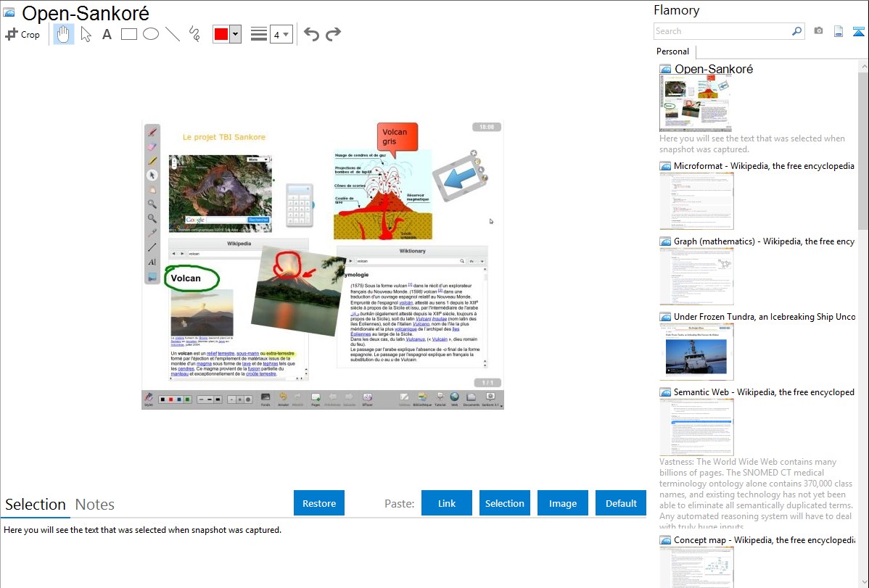Open the Under Frozen Tundra snapshot thumbnail
Viewport: 869px width, 588px height.
(696, 352)
